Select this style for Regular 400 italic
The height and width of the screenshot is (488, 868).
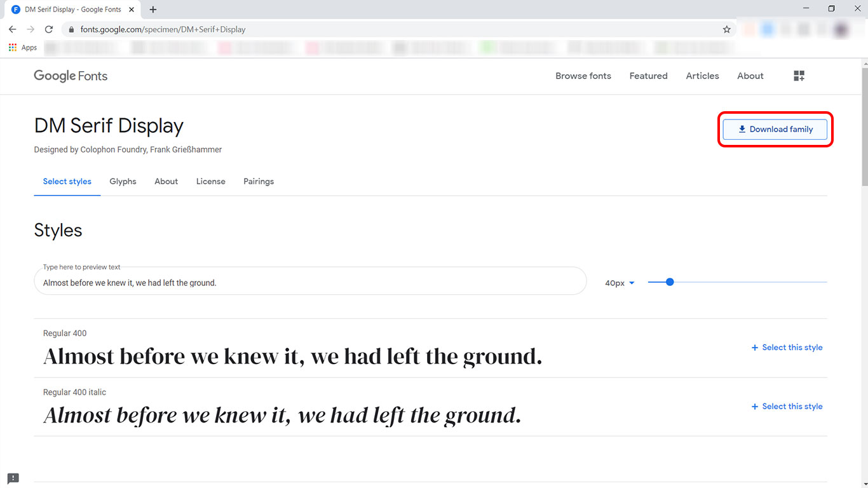pos(787,407)
